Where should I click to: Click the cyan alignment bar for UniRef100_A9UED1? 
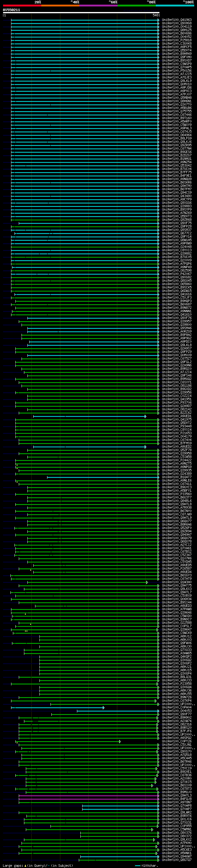(90, 417)
